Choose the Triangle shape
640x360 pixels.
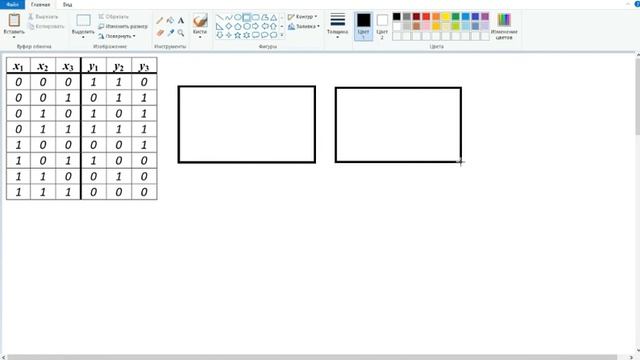pyautogui.click(x=273, y=18)
